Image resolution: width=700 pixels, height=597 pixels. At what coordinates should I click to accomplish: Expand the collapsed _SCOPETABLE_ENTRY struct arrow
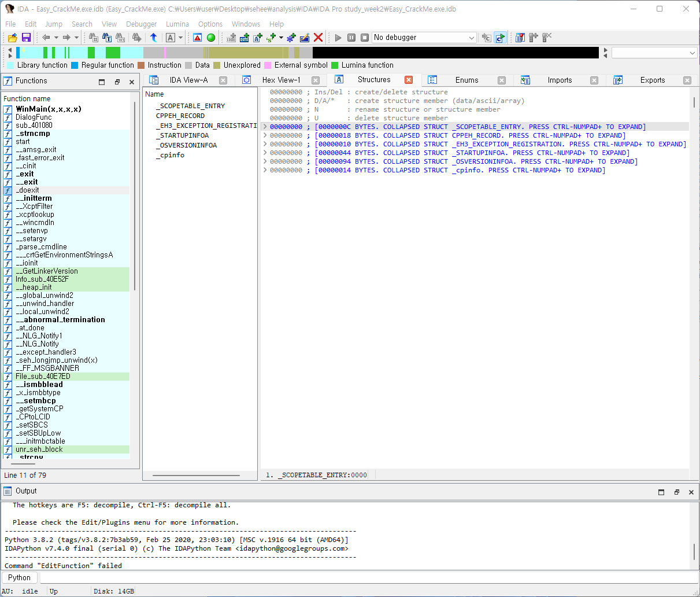click(x=265, y=127)
